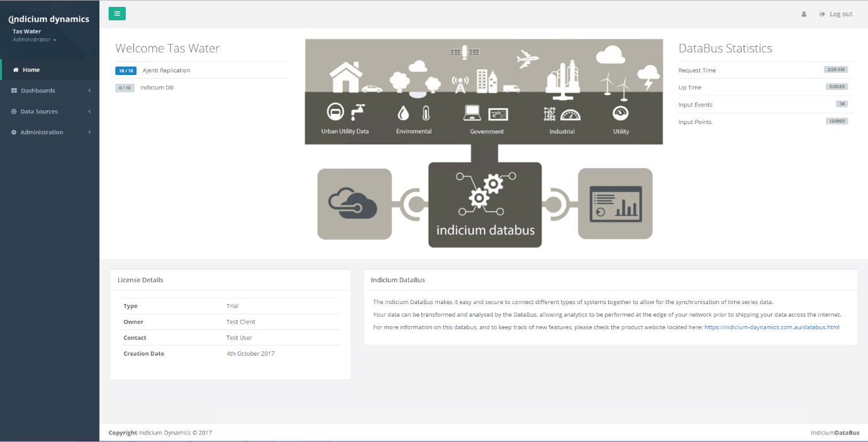Click the Request Time label
The height and width of the screenshot is (442, 868).
point(697,71)
